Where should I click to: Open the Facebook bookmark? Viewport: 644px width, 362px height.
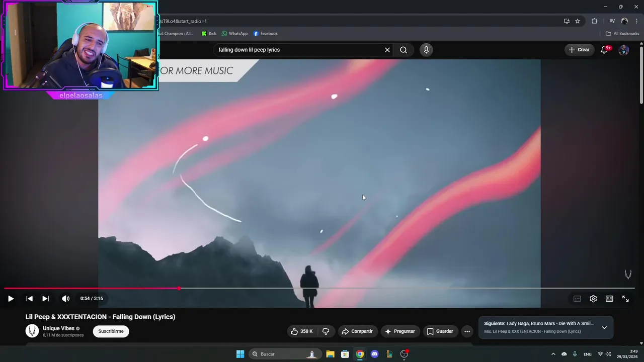tap(266, 34)
